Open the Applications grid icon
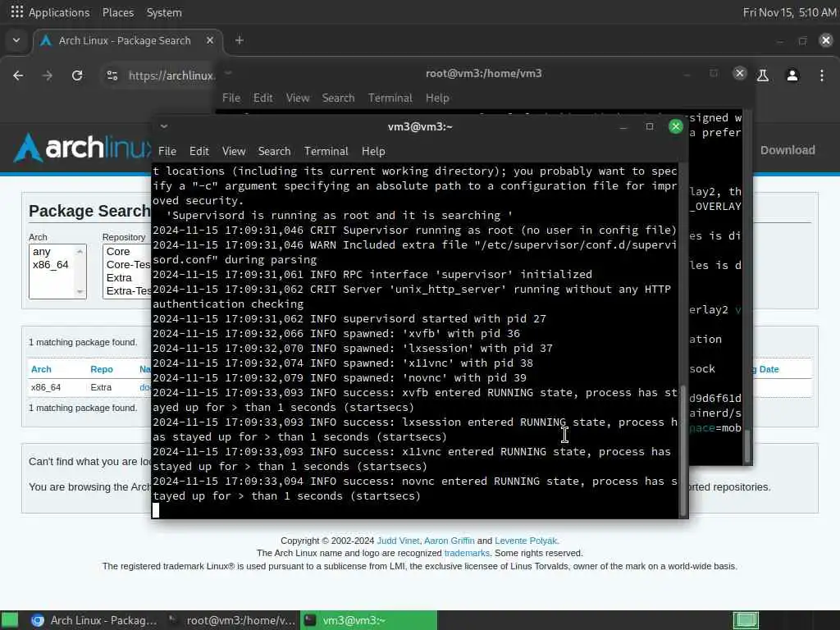This screenshot has height=630, width=840. (x=16, y=11)
